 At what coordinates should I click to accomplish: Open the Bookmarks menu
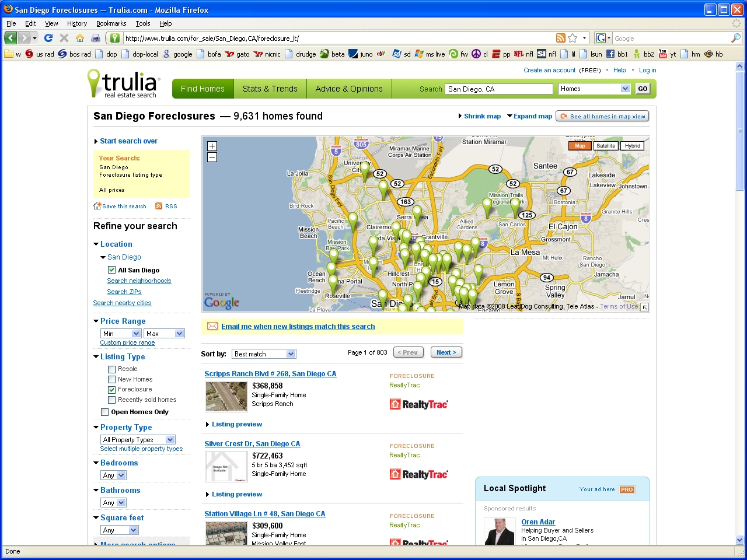[111, 23]
